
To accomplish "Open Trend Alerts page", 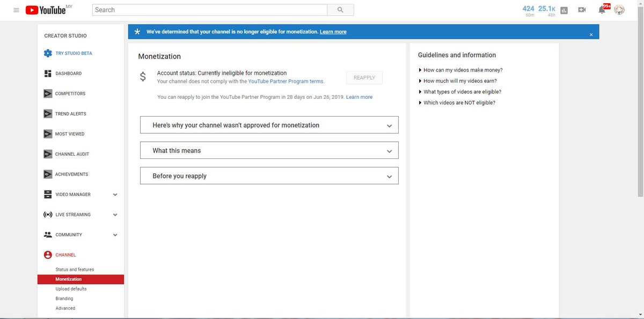I will 70,114.
